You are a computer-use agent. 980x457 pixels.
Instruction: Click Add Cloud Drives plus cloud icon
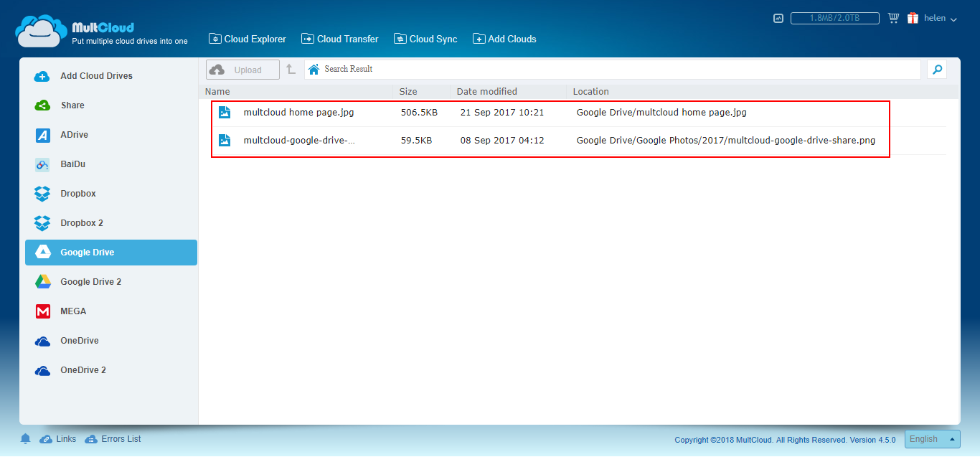[x=42, y=76]
